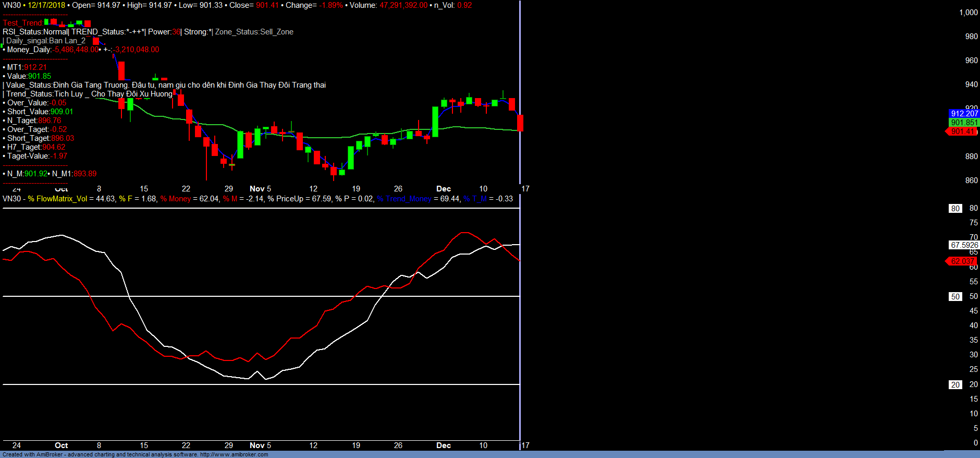Click the green 901.851 price tag
This screenshot has height=458, width=980.
964,123
